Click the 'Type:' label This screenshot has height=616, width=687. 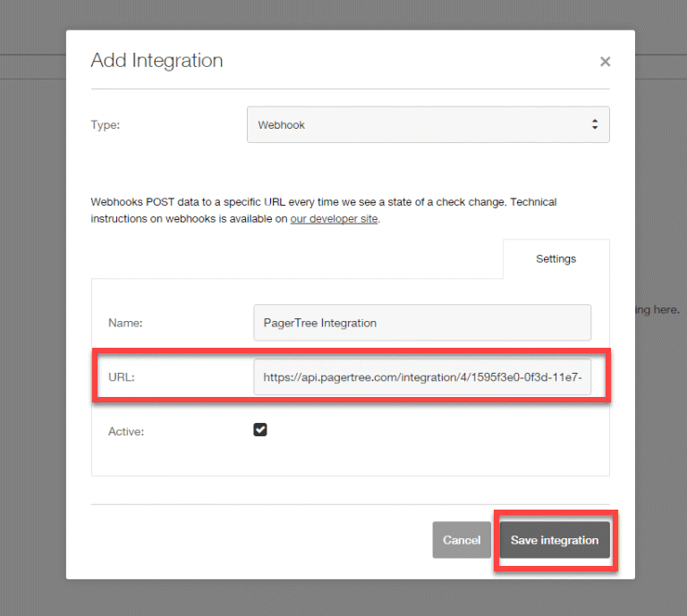pyautogui.click(x=106, y=125)
